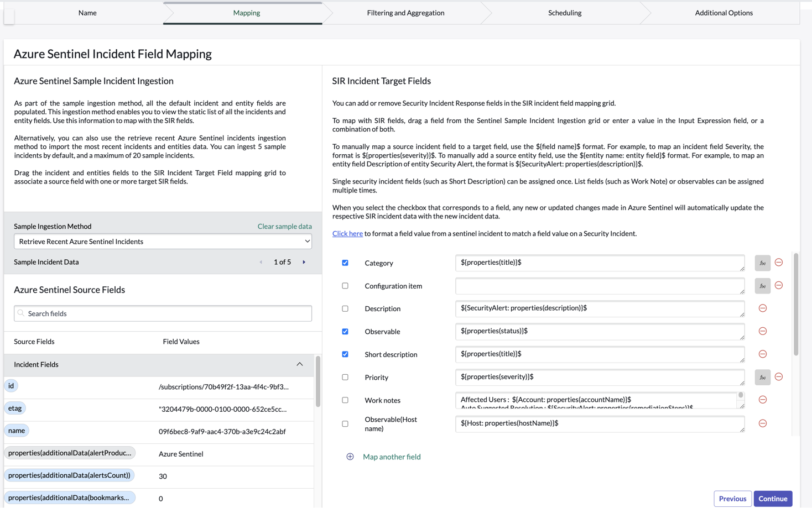Viewport: 812px width, 508px height.
Task: Open the function editor for Category
Action: [762, 263]
